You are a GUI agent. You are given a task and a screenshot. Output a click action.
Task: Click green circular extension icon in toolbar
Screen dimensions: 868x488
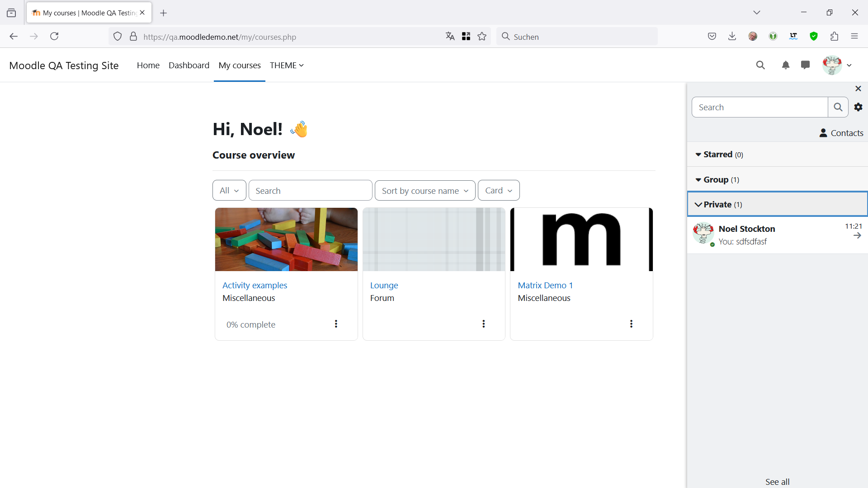773,37
